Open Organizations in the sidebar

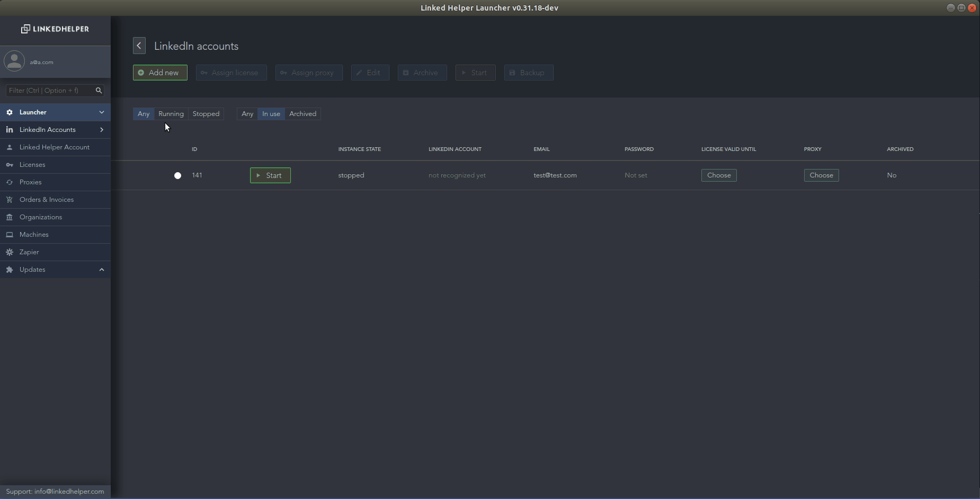point(55,217)
